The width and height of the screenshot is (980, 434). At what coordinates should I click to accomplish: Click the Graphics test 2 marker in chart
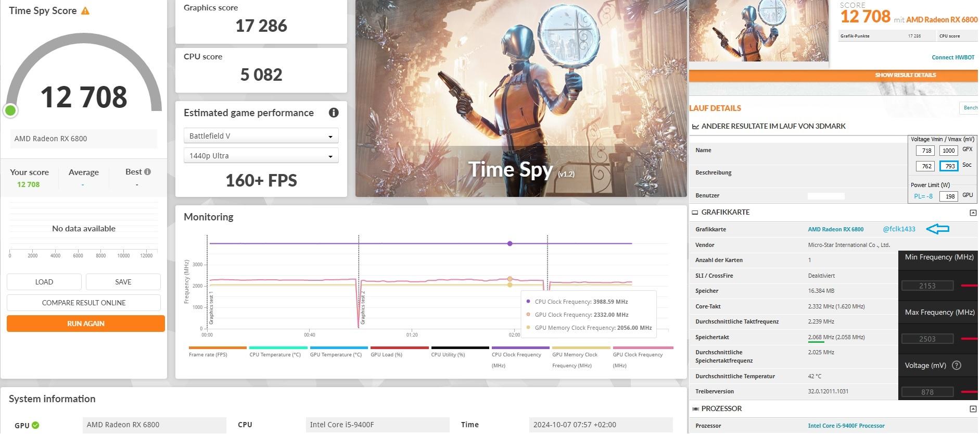point(363,308)
